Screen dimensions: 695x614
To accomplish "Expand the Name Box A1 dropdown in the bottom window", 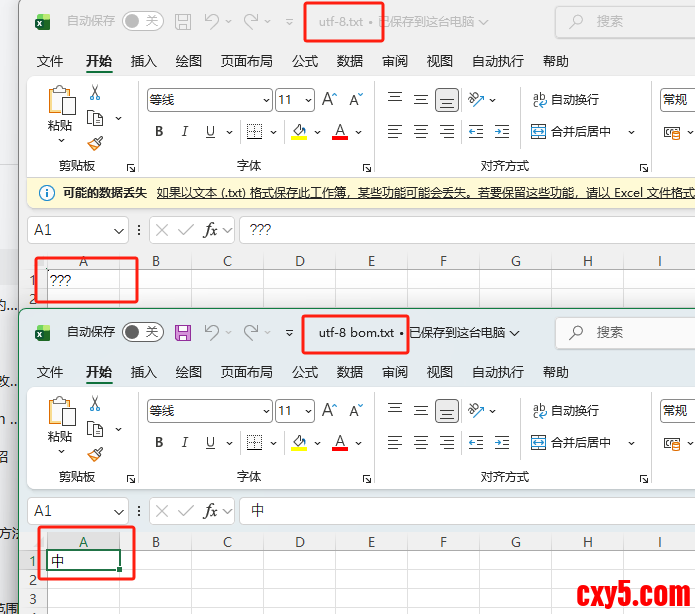I will (x=118, y=512).
